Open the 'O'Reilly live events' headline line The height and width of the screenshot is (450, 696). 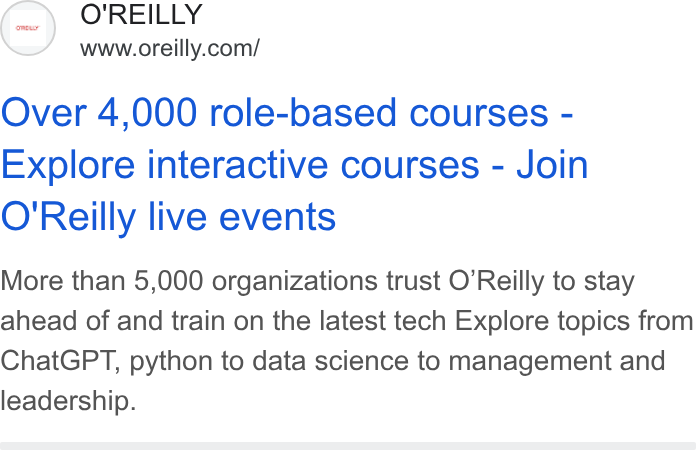pyautogui.click(x=168, y=217)
